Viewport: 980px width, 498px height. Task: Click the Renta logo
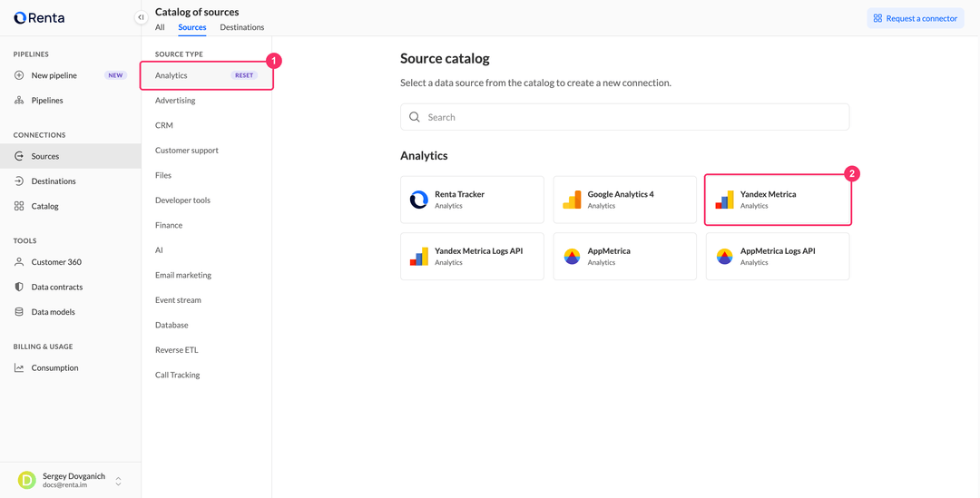(x=39, y=18)
